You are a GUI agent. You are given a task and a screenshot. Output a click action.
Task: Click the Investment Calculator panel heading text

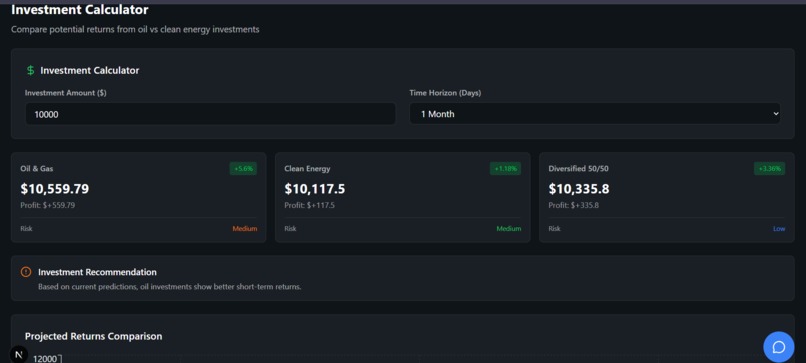(x=89, y=70)
